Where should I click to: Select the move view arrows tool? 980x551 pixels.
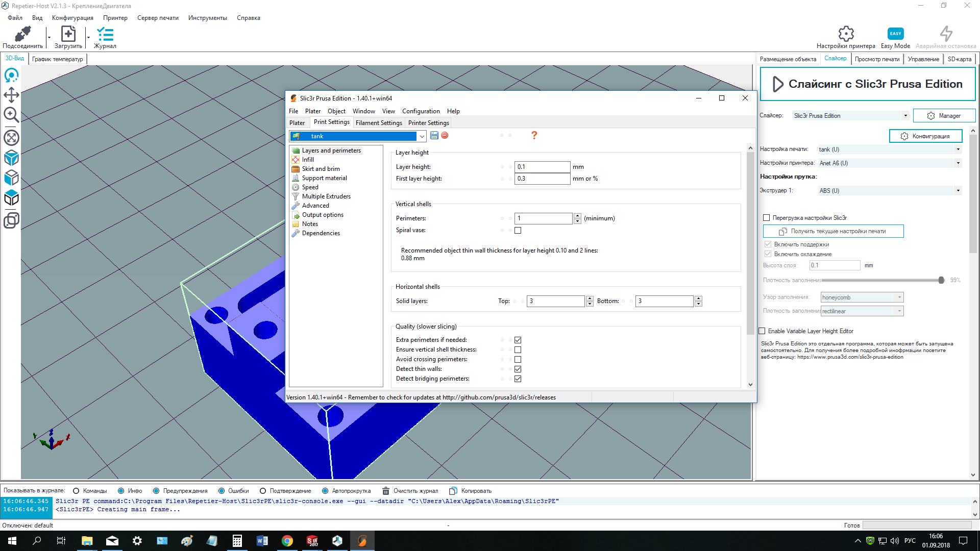tap(11, 95)
